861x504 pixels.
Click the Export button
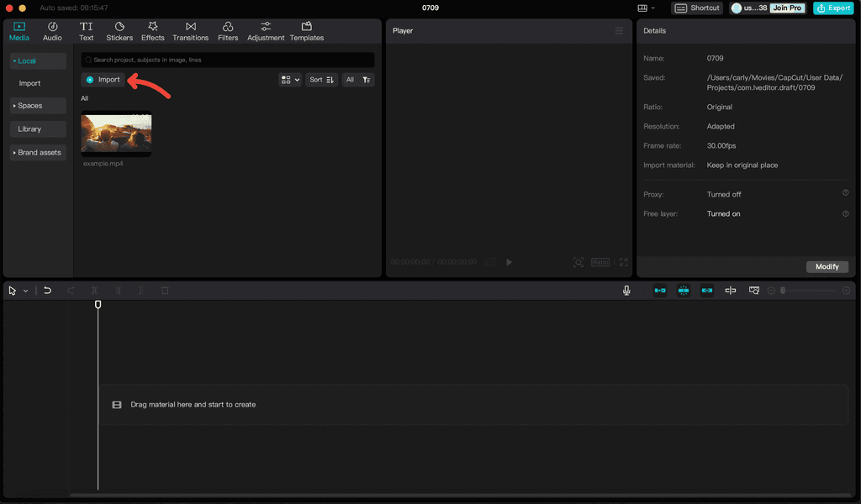point(833,8)
